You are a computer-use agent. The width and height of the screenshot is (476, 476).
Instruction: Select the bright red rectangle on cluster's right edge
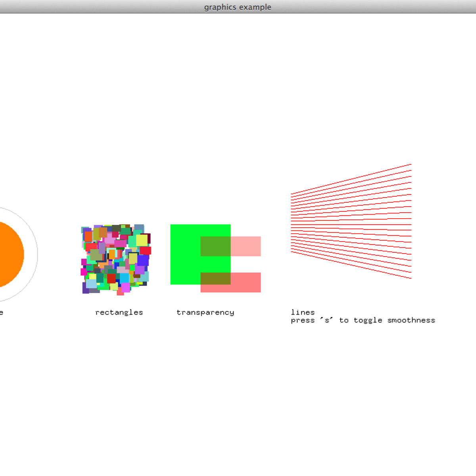click(x=146, y=250)
